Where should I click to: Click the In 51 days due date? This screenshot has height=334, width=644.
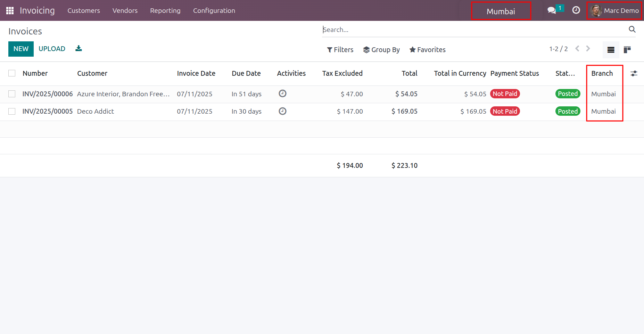(x=247, y=94)
